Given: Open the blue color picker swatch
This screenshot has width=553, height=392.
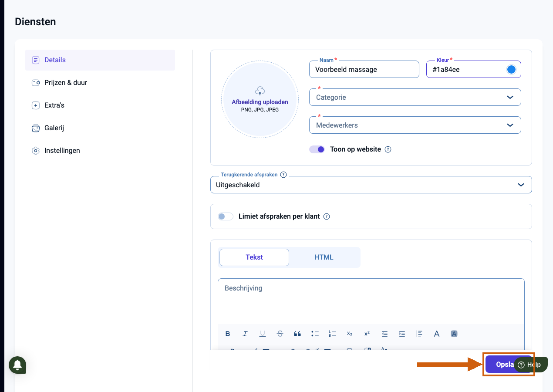Looking at the screenshot, I should point(512,69).
